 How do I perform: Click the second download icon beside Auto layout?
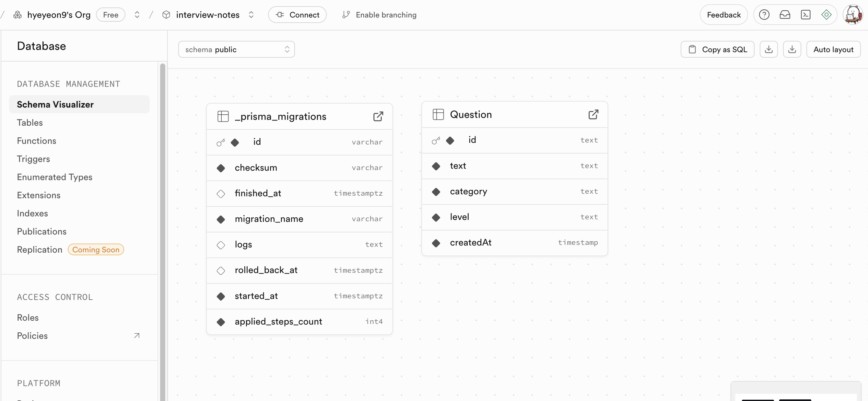(x=792, y=50)
